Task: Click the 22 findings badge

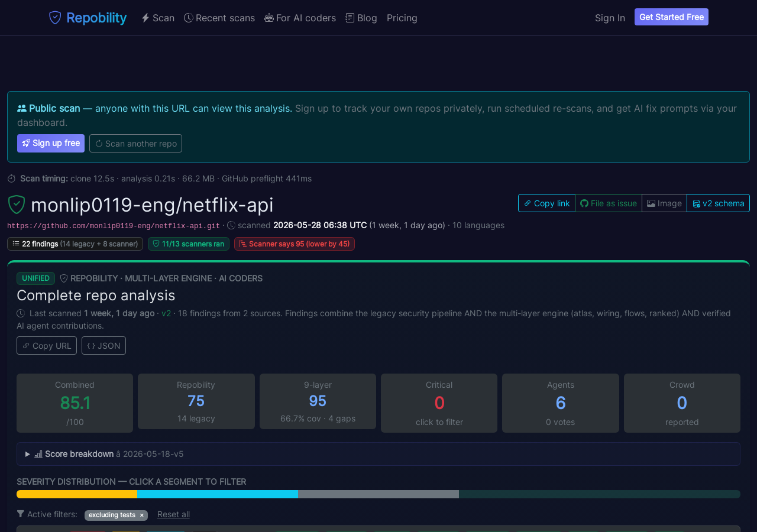Action: (75, 244)
